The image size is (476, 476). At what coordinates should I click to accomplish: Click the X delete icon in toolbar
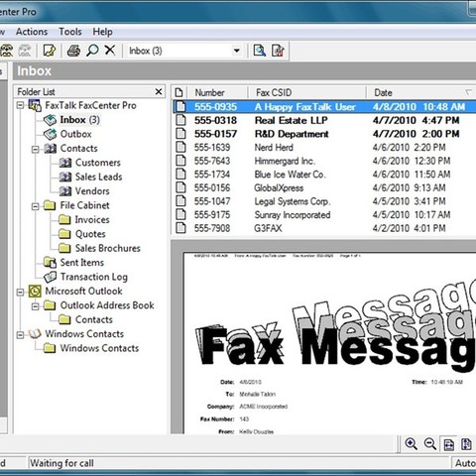[x=110, y=51]
